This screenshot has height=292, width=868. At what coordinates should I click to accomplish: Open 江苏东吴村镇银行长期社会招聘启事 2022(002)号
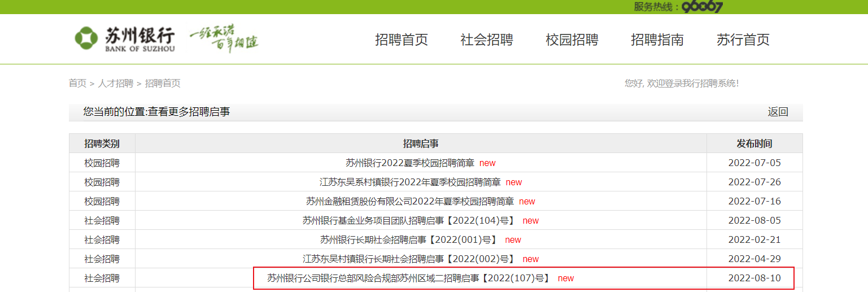(410, 259)
